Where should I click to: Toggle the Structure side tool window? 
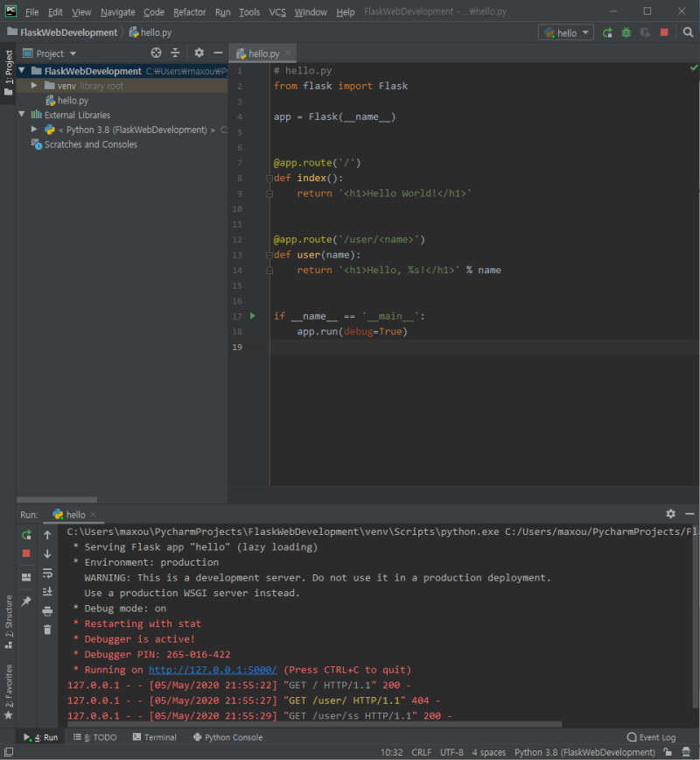8,622
